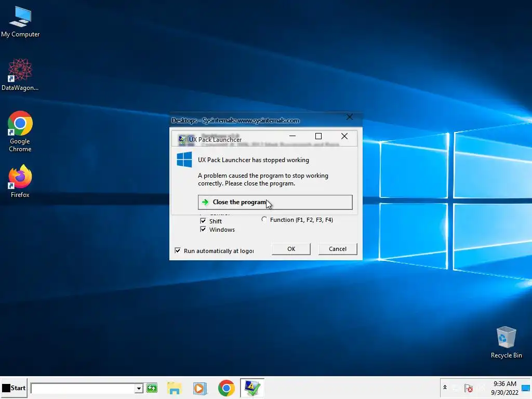Open the Recycle Bin on desktop
The image size is (532, 399).
pyautogui.click(x=506, y=342)
